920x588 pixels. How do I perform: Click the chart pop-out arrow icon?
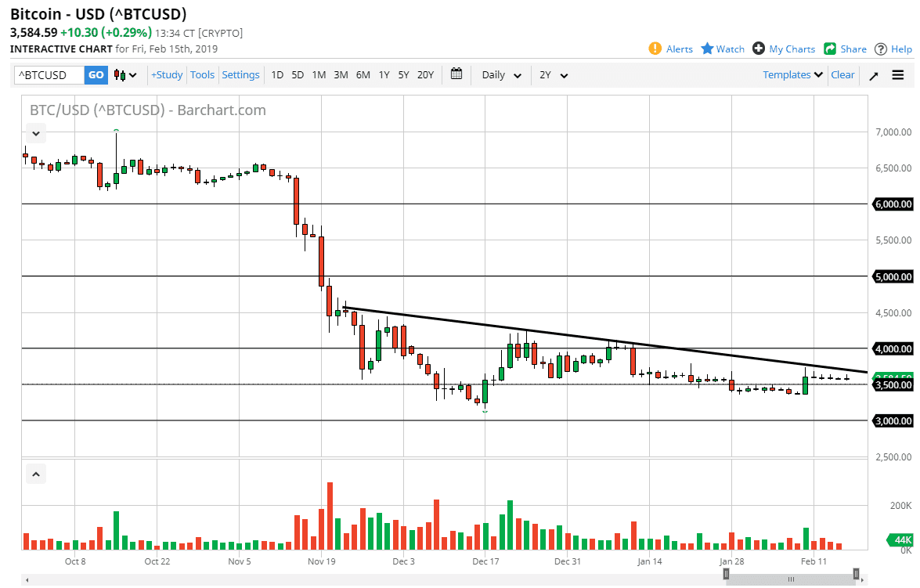coord(875,74)
